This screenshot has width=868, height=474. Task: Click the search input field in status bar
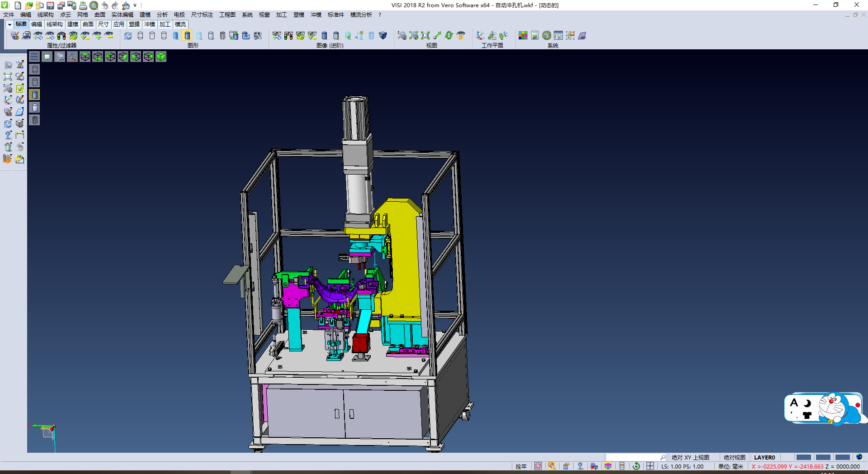coord(632,457)
